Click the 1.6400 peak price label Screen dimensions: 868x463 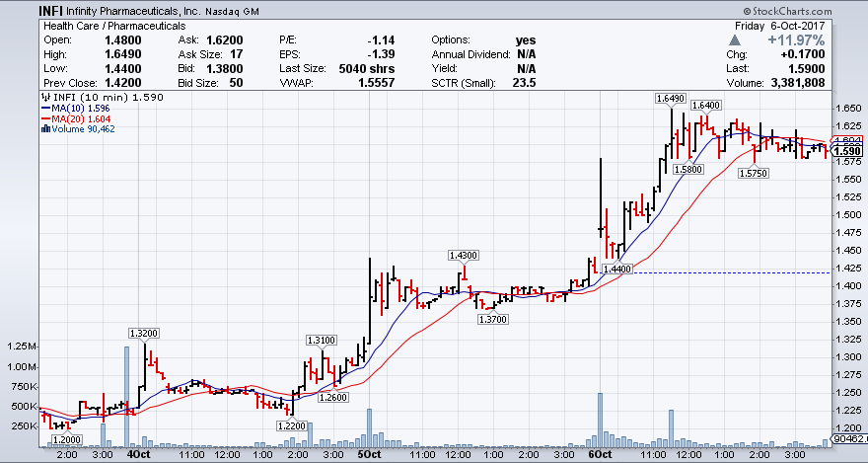705,106
